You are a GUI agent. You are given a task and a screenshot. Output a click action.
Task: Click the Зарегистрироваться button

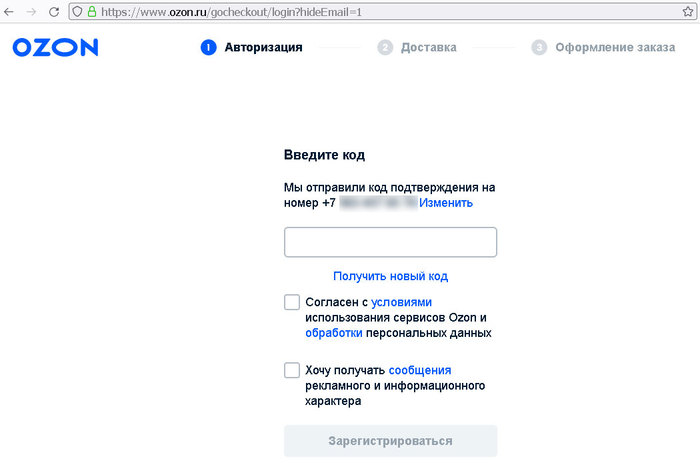point(390,441)
